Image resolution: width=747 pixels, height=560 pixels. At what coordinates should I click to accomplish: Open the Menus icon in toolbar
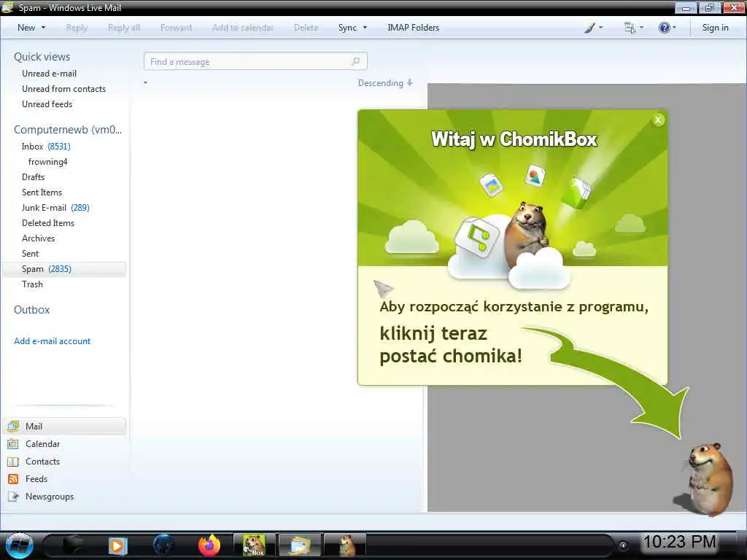pos(630,28)
